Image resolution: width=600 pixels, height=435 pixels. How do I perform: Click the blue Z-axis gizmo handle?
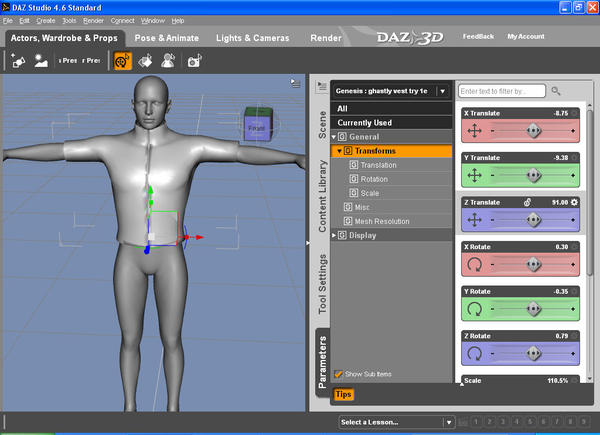[x=147, y=251]
